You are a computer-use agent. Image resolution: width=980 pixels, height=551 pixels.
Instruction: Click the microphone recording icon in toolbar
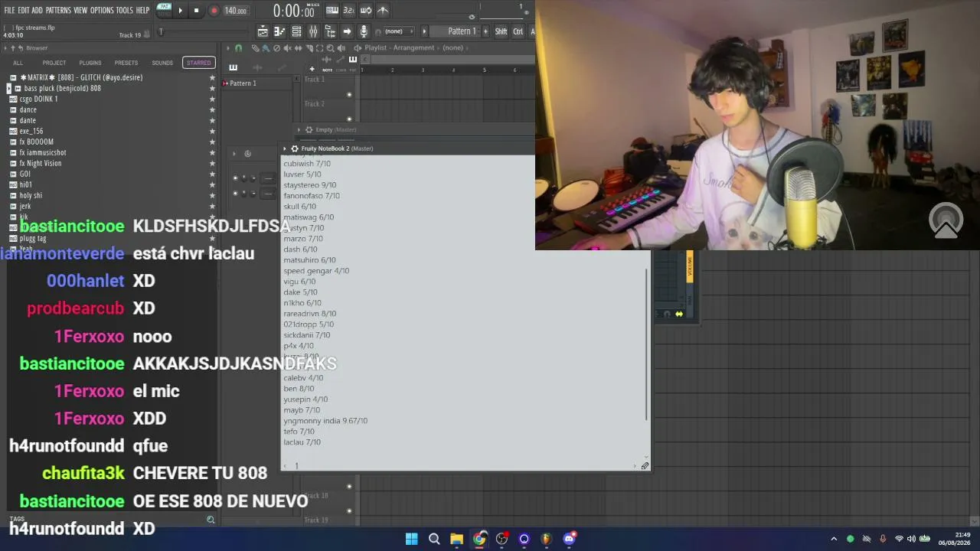coord(364,31)
